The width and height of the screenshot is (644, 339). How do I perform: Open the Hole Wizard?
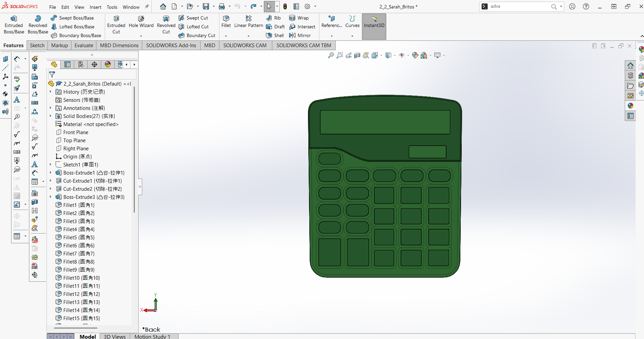tap(141, 22)
